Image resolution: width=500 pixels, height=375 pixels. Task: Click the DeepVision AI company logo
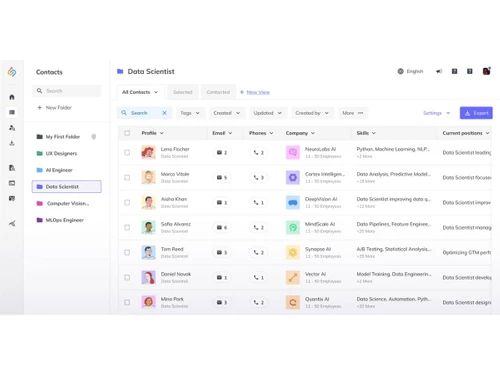click(293, 203)
